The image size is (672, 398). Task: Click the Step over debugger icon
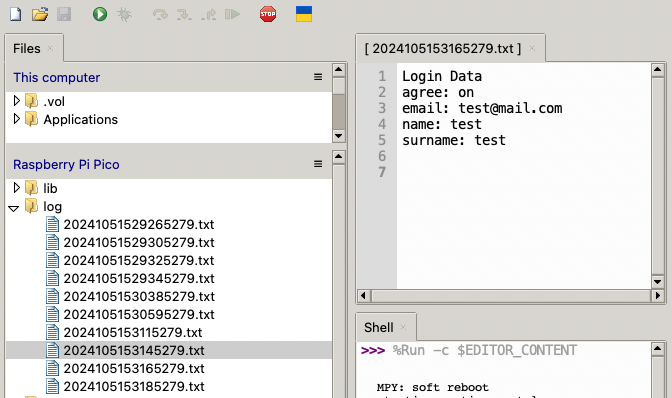click(160, 15)
